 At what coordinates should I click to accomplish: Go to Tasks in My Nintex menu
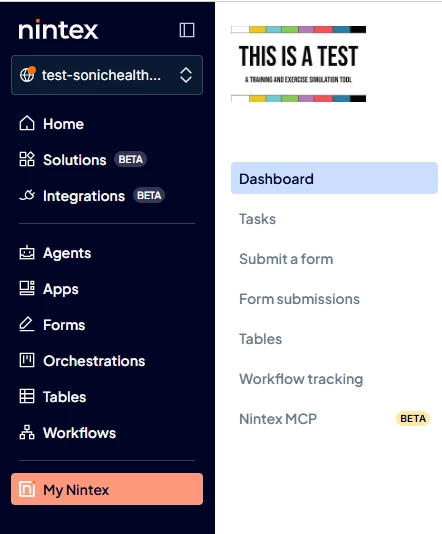pyautogui.click(x=257, y=219)
